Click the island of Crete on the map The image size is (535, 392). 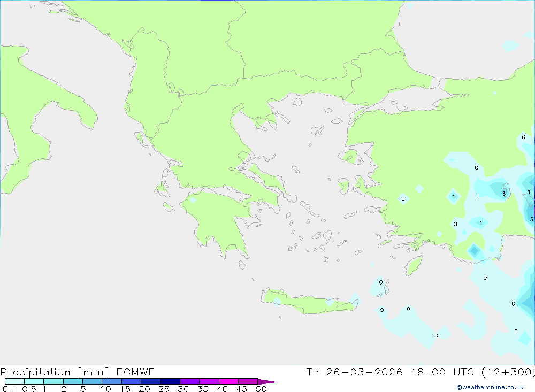click(309, 302)
